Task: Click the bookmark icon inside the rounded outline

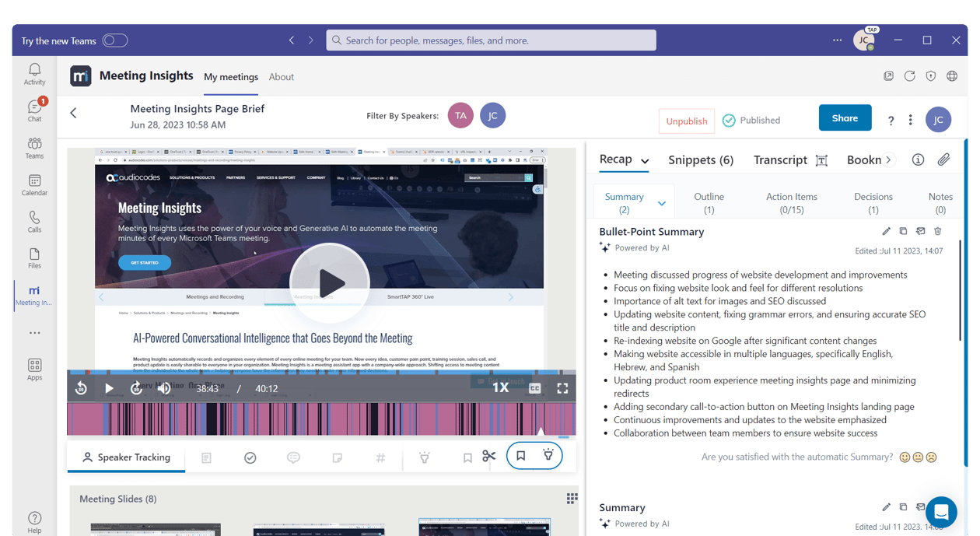Action: pyautogui.click(x=521, y=456)
